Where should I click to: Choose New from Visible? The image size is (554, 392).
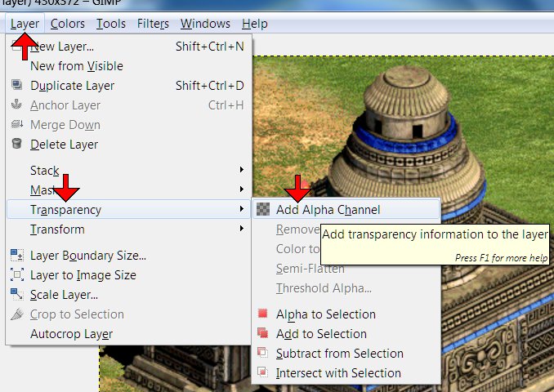(x=77, y=66)
